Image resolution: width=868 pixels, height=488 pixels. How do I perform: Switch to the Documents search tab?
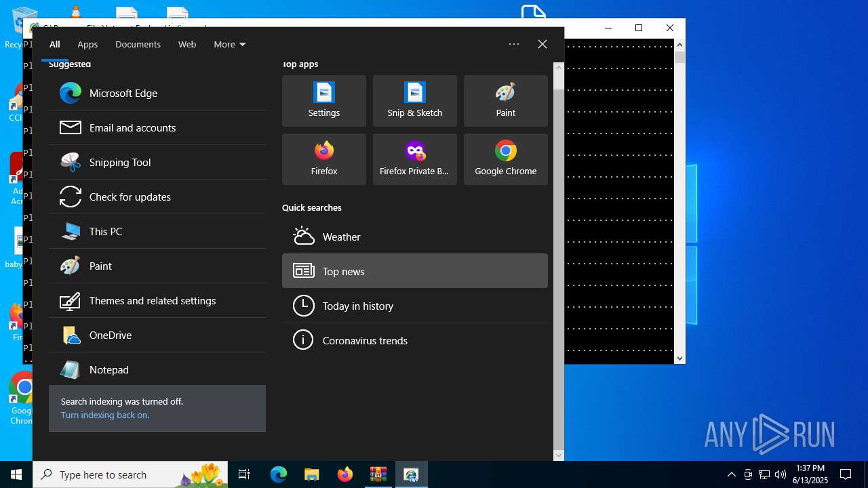coord(138,44)
